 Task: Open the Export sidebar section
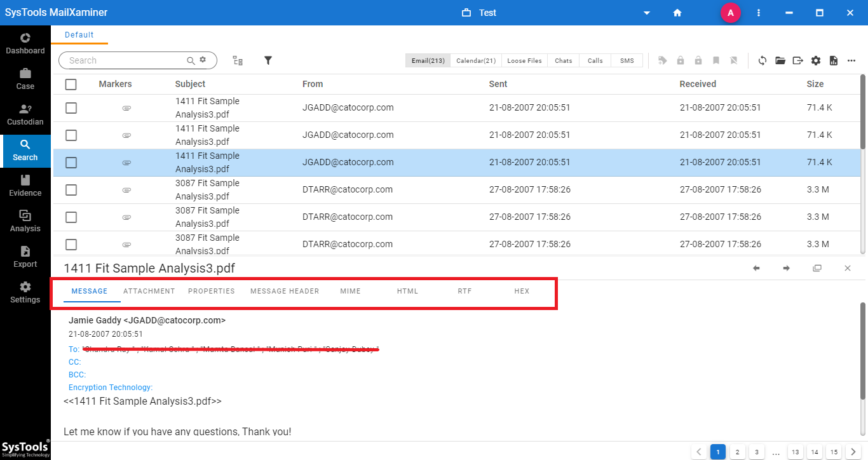click(x=25, y=257)
